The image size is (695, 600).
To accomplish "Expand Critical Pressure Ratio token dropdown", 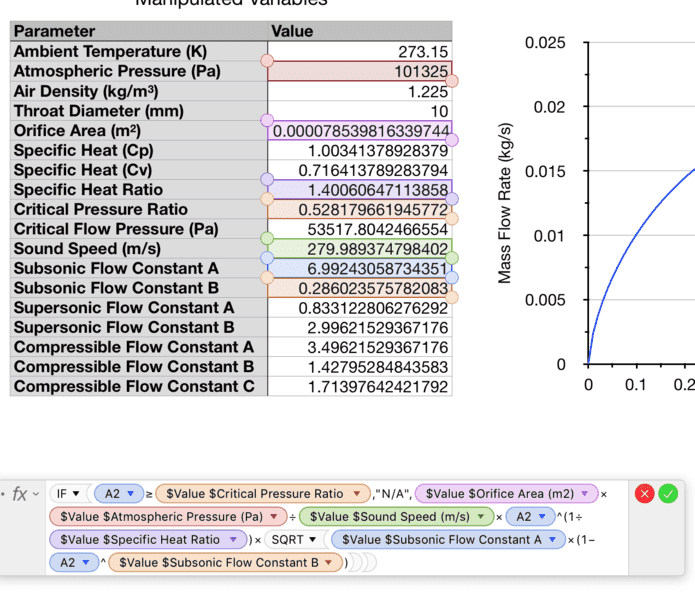I will coord(357,494).
